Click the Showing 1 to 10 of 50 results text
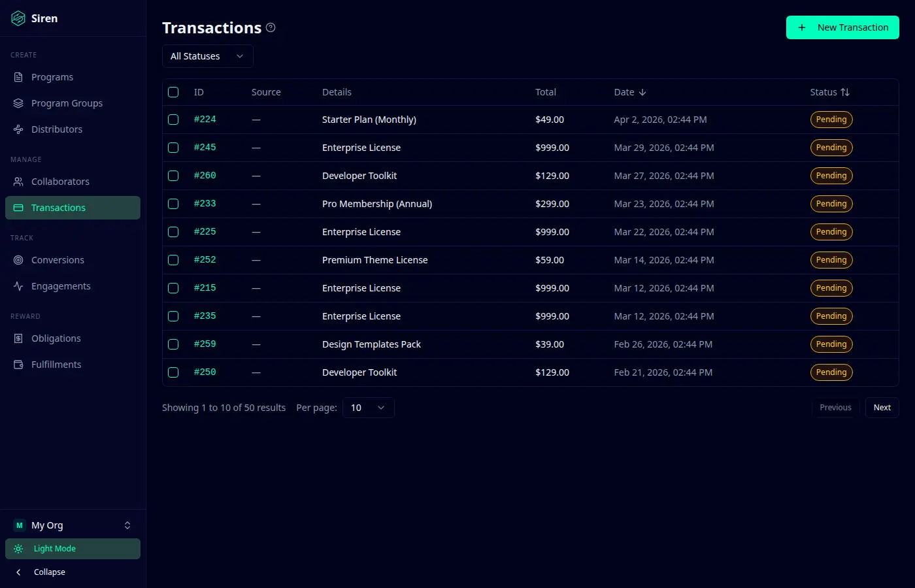This screenshot has width=915, height=588. [224, 408]
